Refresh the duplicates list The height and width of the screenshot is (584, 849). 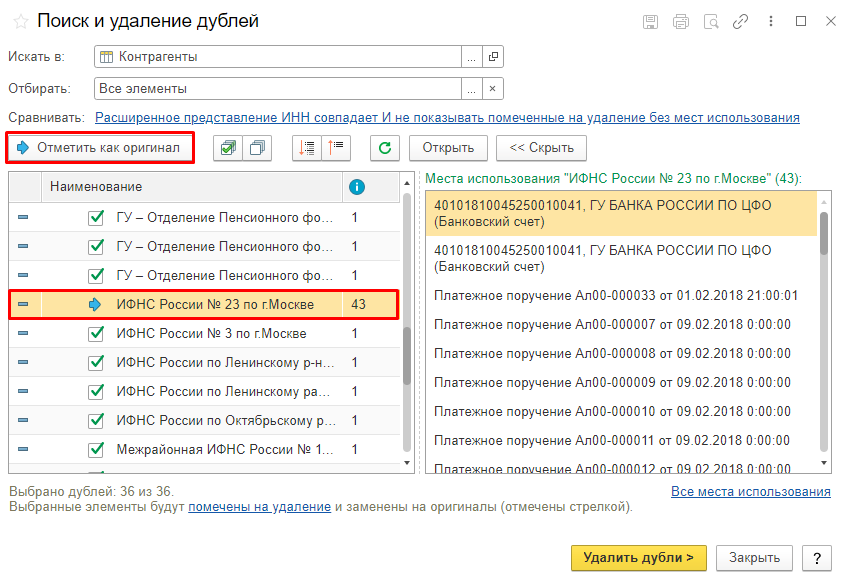[x=385, y=148]
